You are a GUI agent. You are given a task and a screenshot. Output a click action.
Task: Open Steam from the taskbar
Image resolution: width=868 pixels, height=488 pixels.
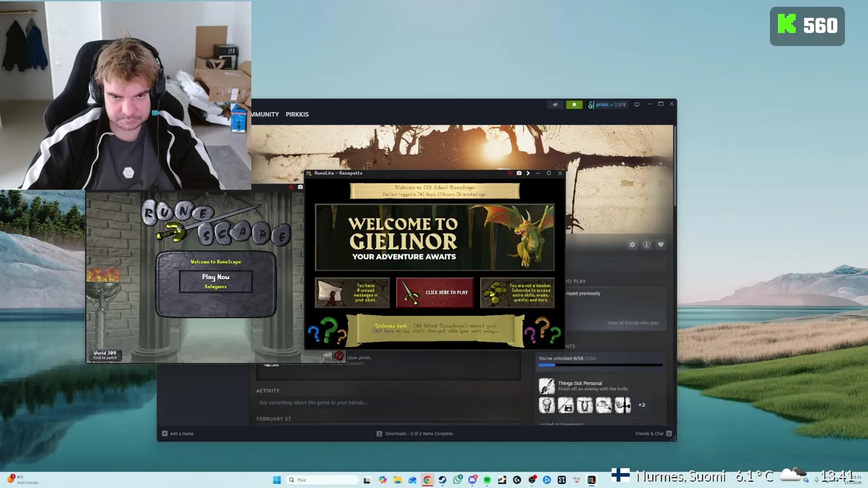pyautogui.click(x=442, y=480)
